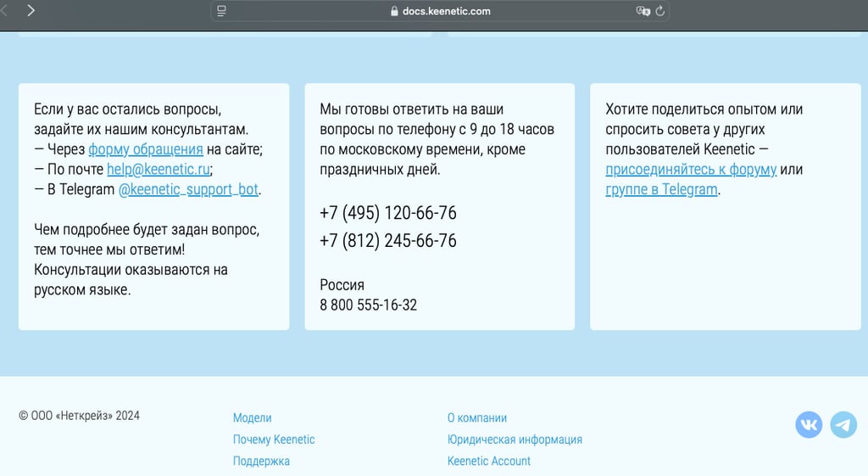Click text Мы готовы ответить на ваши
868x476 pixels.
411,109
